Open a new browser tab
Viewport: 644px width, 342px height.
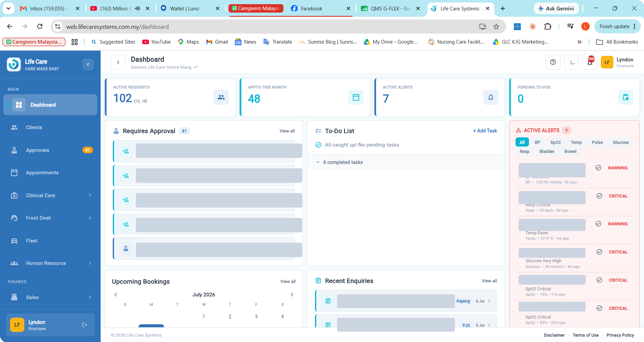click(x=502, y=8)
